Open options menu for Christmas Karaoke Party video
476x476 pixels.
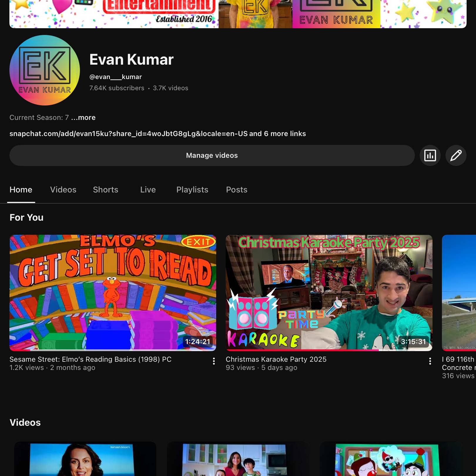click(x=430, y=361)
